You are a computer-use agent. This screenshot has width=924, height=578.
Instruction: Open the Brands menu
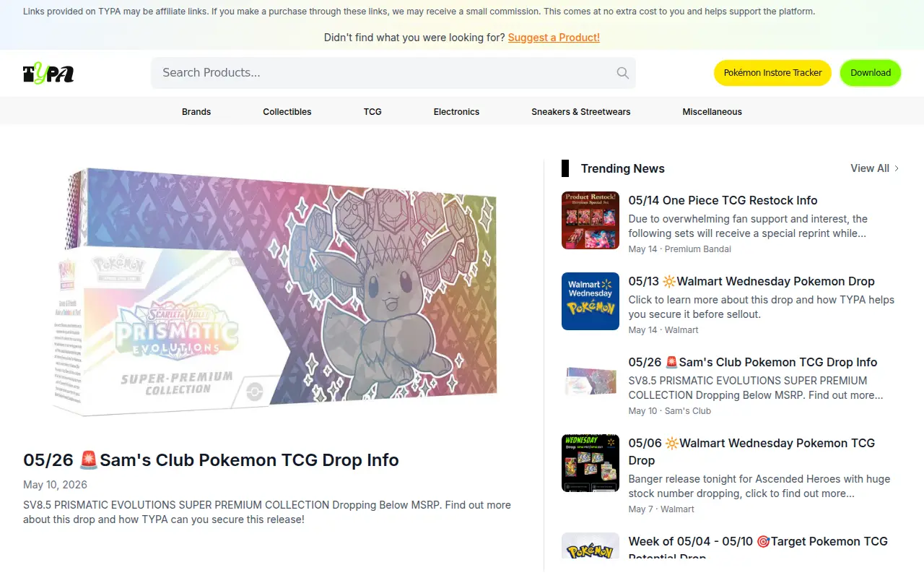196,112
